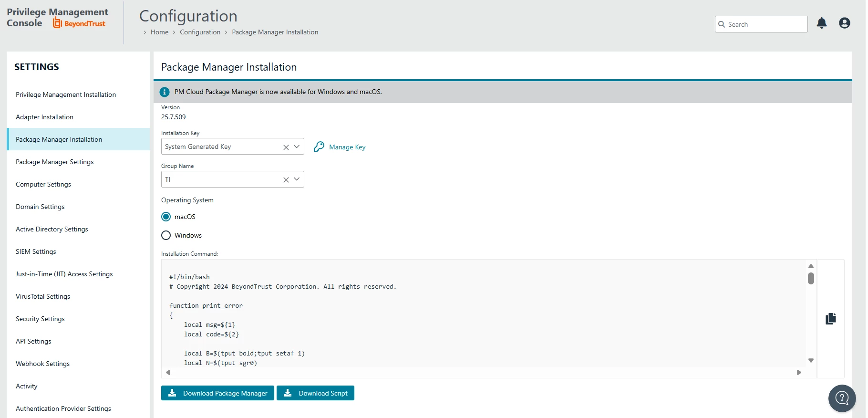Click the info icon in the banner
Image resolution: width=868 pixels, height=418 pixels.
[x=165, y=92]
